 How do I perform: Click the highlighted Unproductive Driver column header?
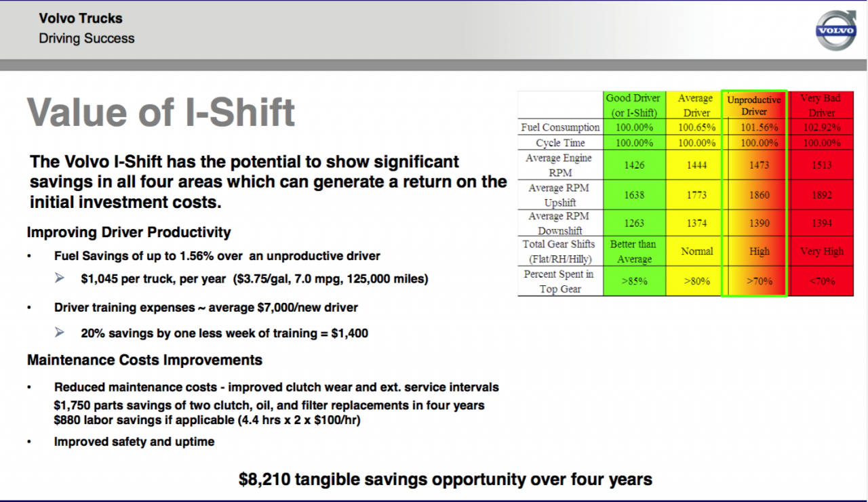[754, 106]
